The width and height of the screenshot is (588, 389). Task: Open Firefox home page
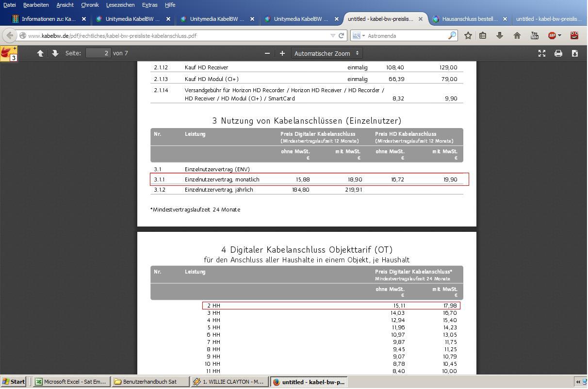(x=517, y=35)
